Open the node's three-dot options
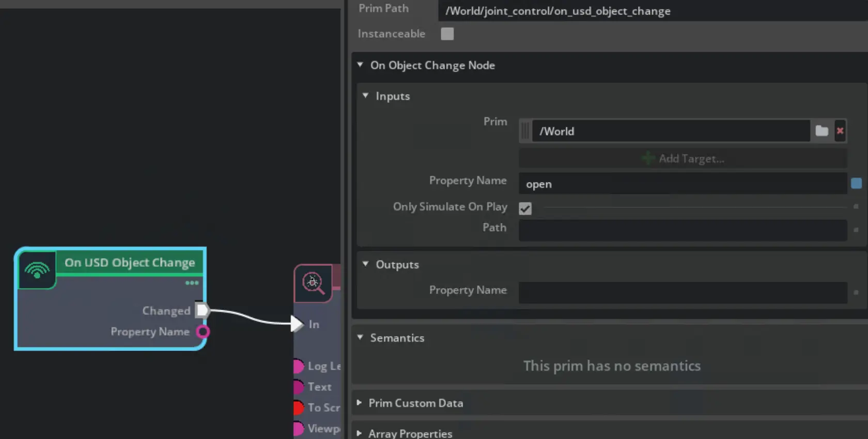Viewport: 868px width, 439px height. (192, 283)
